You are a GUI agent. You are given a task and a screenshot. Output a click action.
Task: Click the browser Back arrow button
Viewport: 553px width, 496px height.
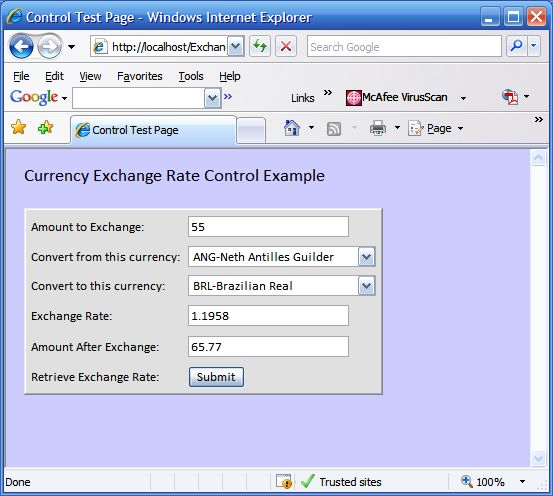21,46
